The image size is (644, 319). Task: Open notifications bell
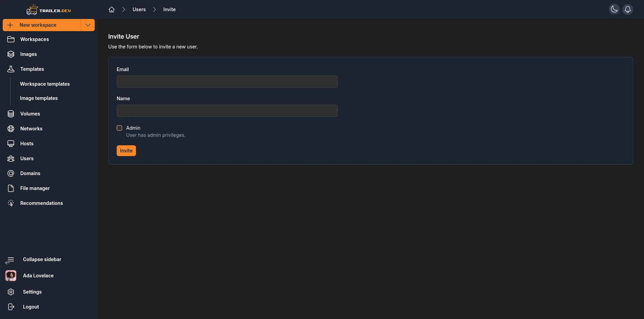pyautogui.click(x=628, y=9)
